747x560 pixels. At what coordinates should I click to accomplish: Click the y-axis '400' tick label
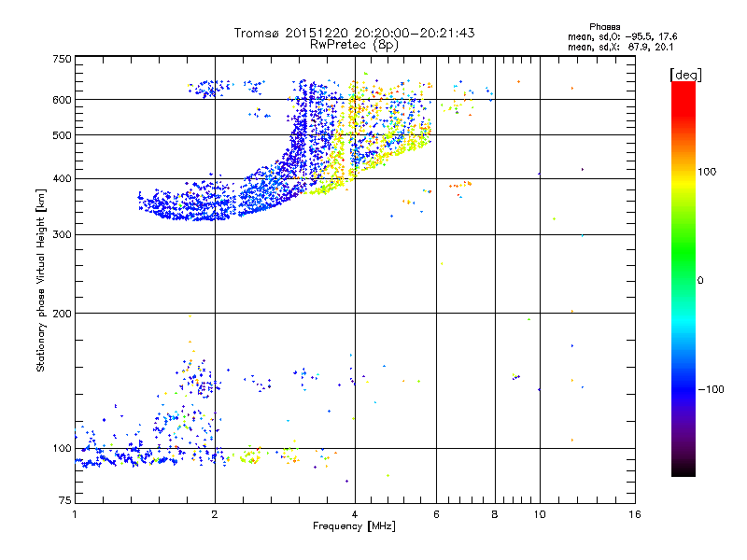point(62,178)
